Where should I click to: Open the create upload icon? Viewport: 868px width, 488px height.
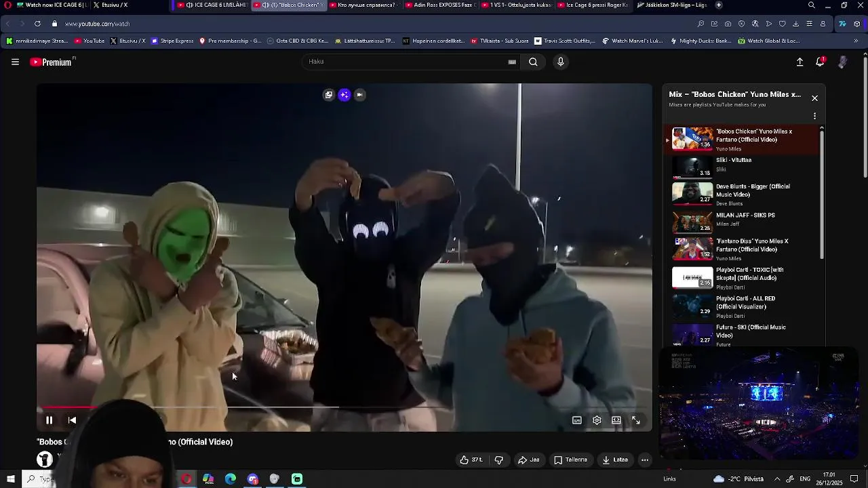tap(800, 62)
